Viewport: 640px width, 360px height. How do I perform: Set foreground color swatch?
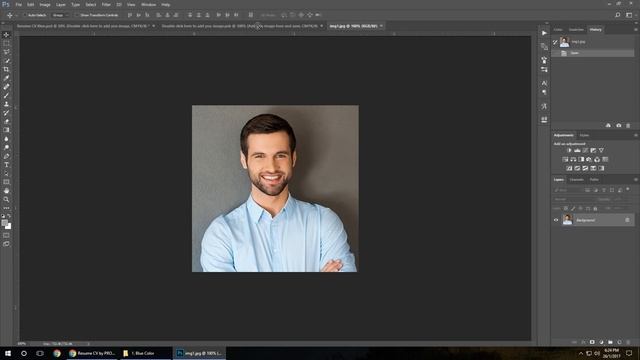pyautogui.click(x=4, y=222)
